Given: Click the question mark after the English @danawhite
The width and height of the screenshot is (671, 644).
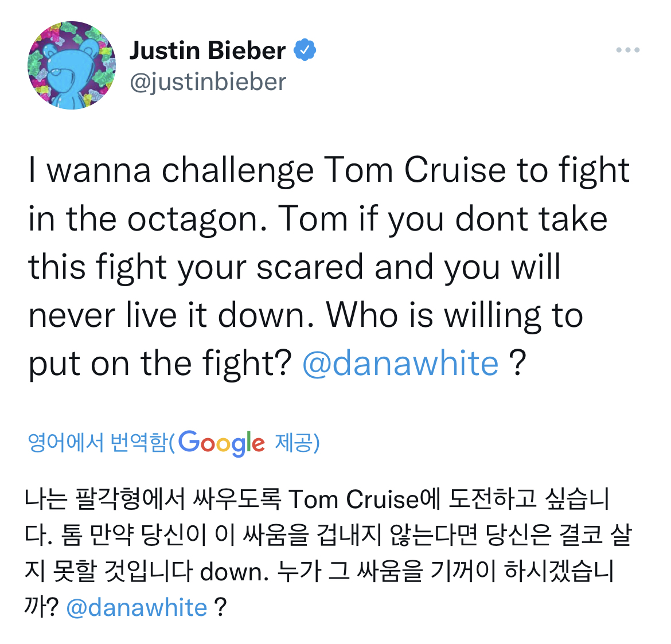Looking at the screenshot, I should 517,364.
